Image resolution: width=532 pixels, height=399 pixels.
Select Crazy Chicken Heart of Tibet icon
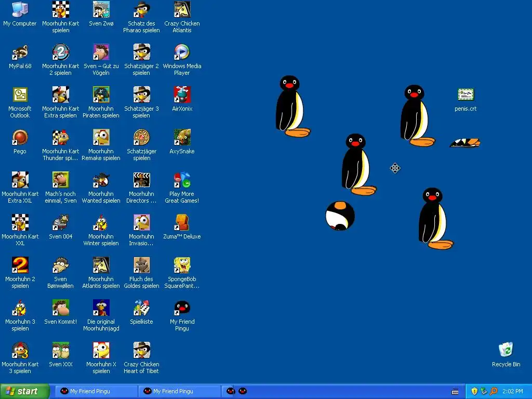[141, 350]
